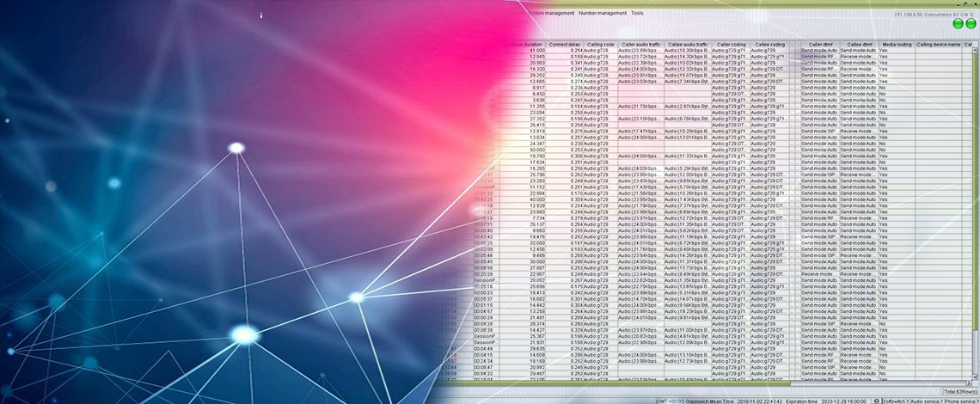Click Audio service:1 in the status bar
Image resolution: width=980 pixels, height=404 pixels.
[926, 401]
